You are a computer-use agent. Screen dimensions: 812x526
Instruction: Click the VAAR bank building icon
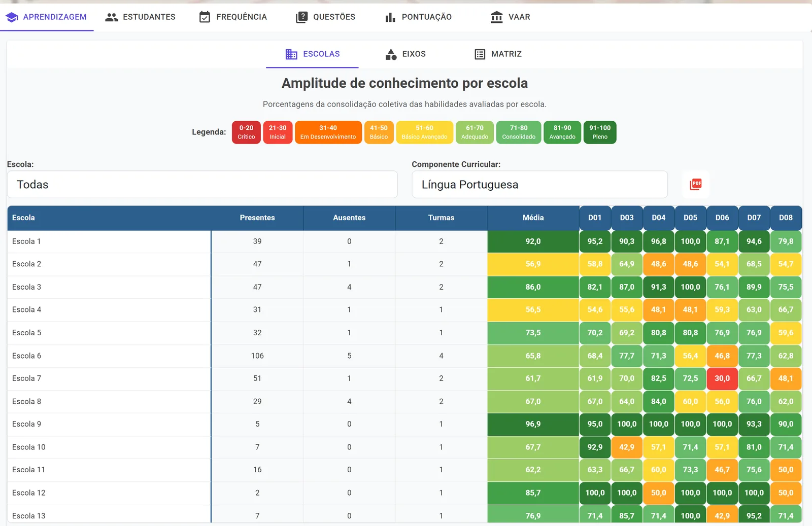(x=497, y=17)
